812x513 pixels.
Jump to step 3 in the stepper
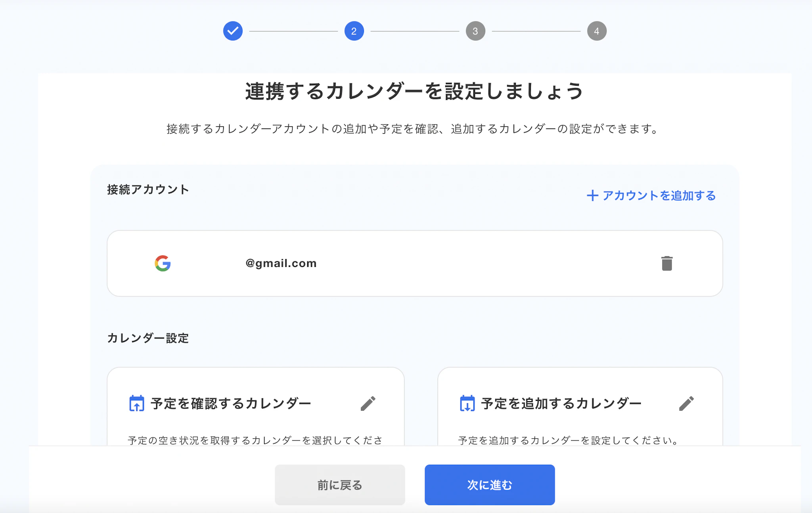pyautogui.click(x=475, y=31)
